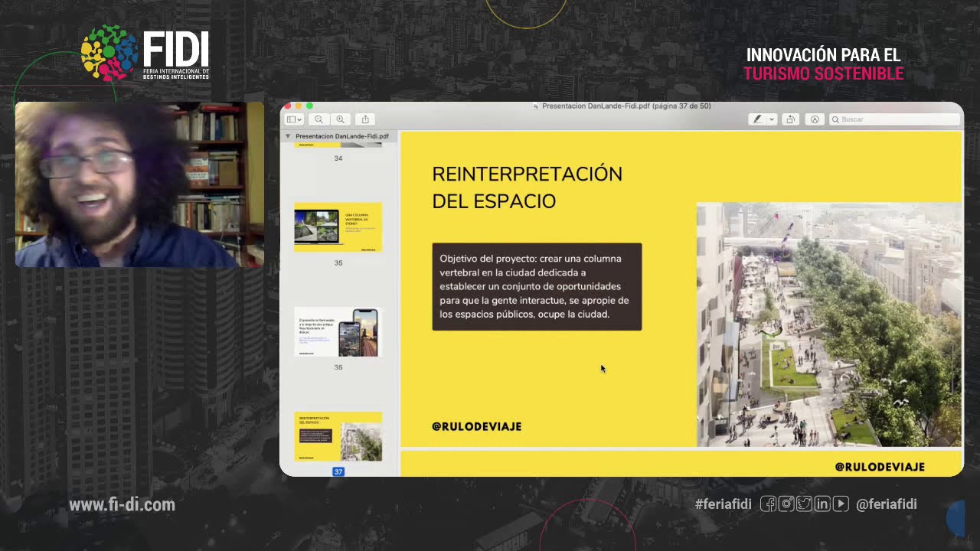The image size is (980, 551).
Task: Click the Instagram icon in footer
Action: 786,504
